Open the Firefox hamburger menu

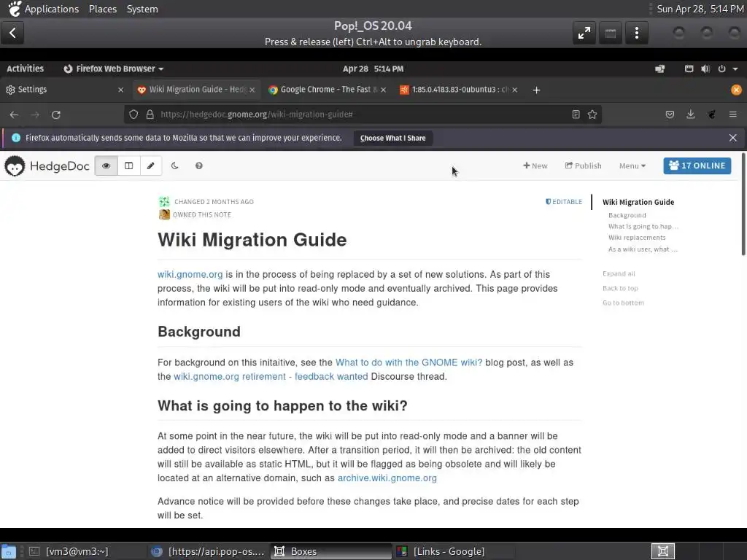[x=732, y=114]
